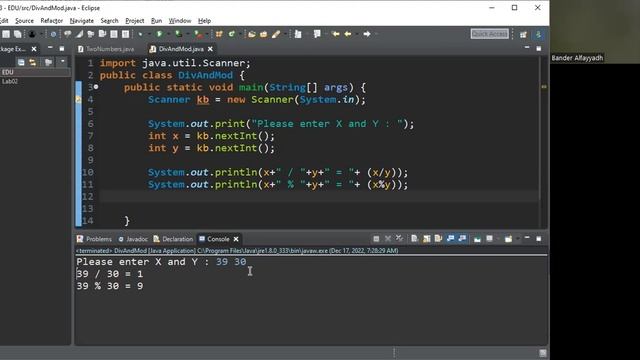This screenshot has height=360, width=640.
Task: Select the EDU project in Package Explorer
Action: [8, 72]
